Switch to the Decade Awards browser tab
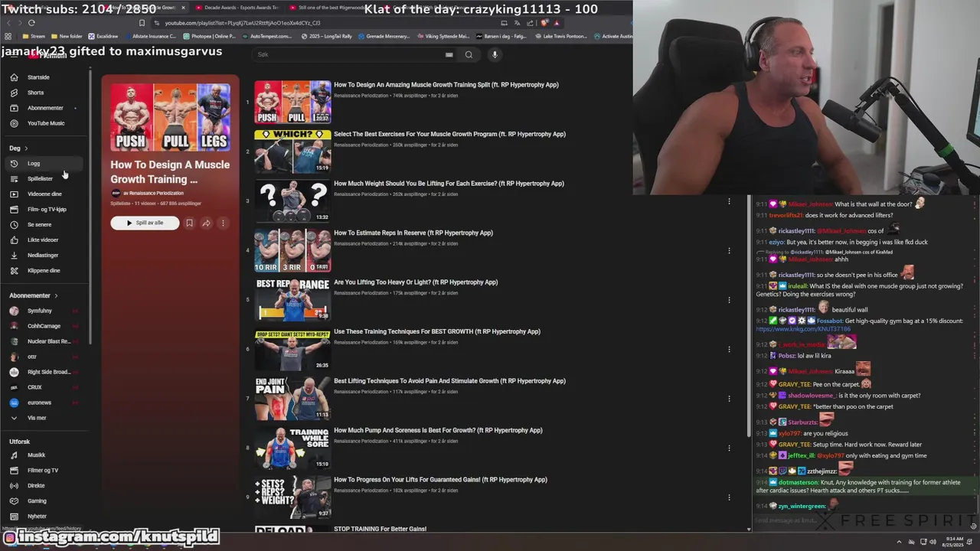980x551 pixels. [237, 8]
